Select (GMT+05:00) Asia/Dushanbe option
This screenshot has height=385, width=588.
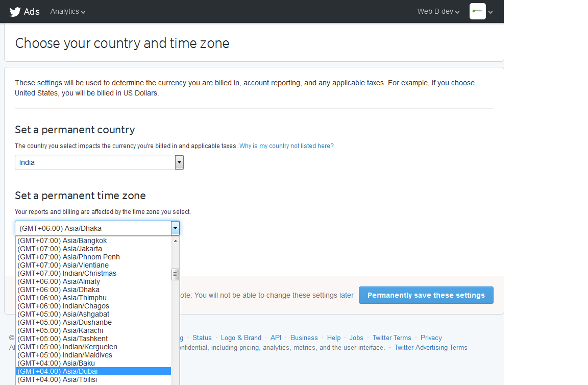click(x=93, y=322)
